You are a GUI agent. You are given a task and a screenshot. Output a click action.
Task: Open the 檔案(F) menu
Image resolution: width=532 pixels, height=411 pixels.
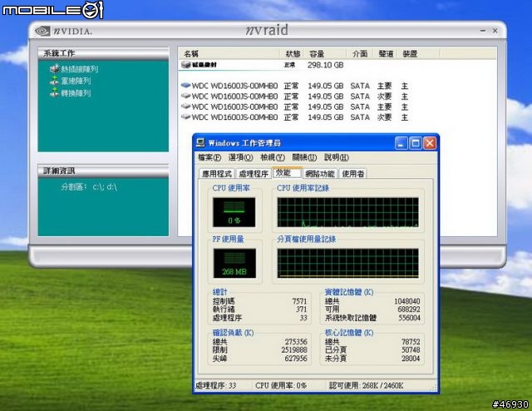[209, 157]
